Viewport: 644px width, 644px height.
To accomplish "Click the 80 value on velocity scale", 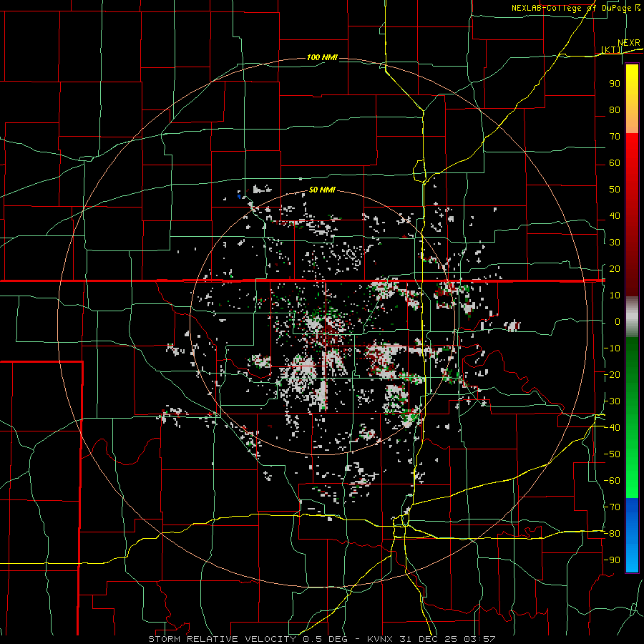I will tap(615, 109).
